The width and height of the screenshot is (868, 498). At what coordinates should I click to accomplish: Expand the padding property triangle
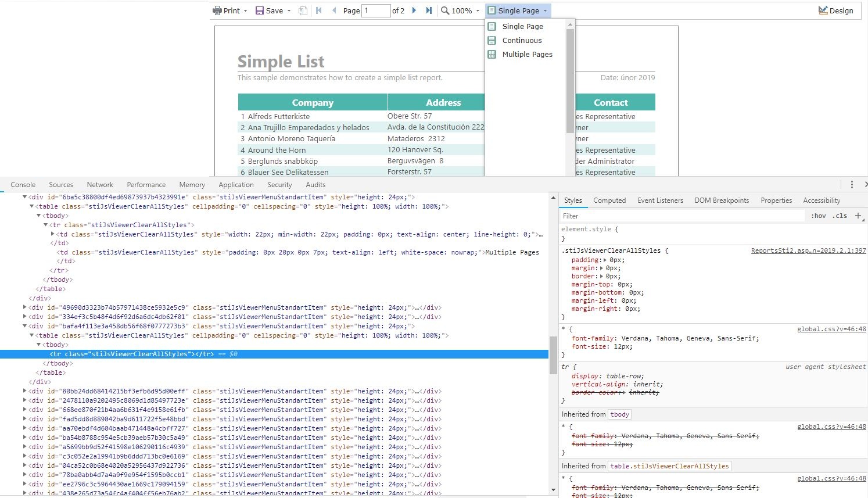click(604, 260)
